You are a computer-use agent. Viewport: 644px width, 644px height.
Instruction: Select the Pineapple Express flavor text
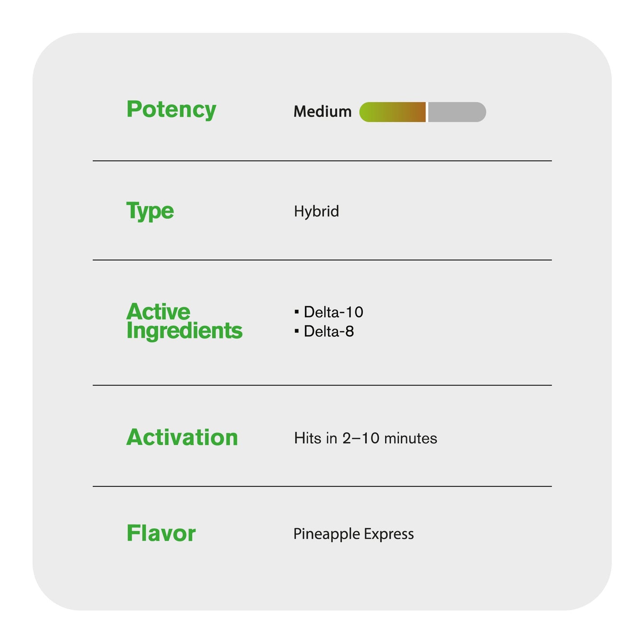(x=353, y=534)
